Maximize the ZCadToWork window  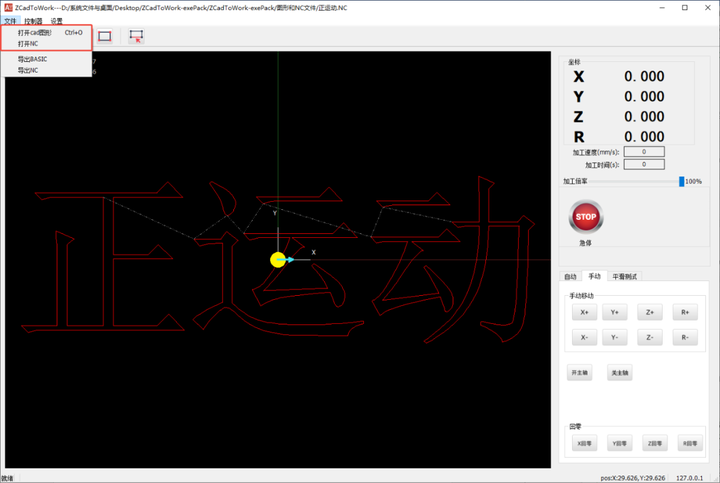coord(685,8)
